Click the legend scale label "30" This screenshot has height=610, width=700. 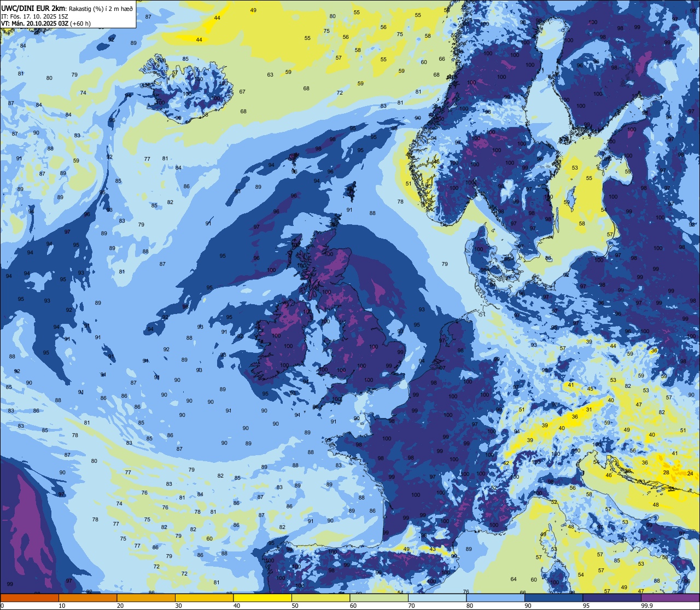point(178,606)
